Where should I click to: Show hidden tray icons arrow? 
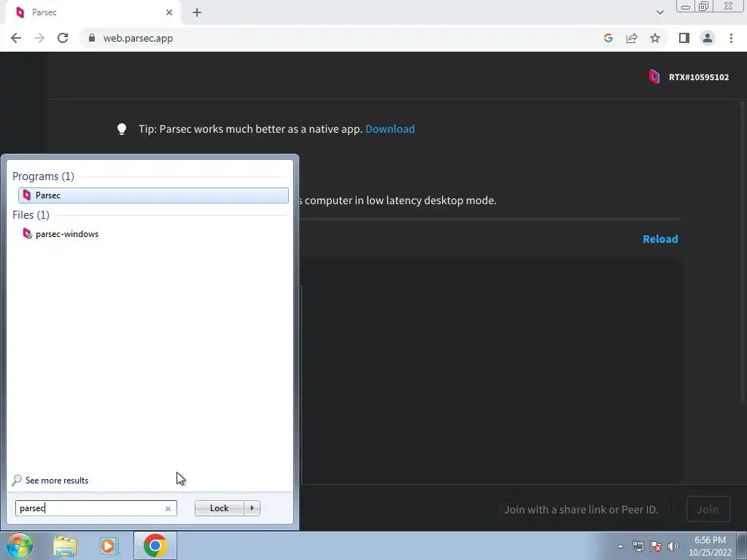click(x=620, y=546)
